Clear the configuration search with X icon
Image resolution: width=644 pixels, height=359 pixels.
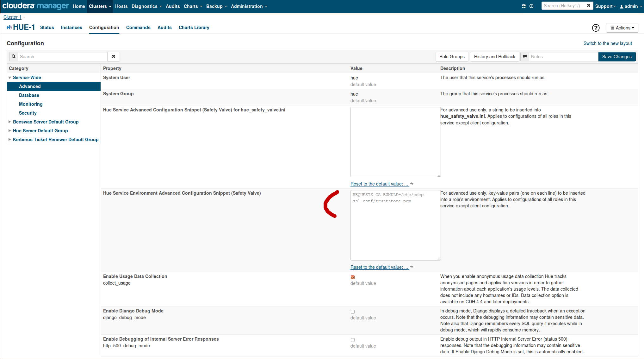(x=114, y=56)
